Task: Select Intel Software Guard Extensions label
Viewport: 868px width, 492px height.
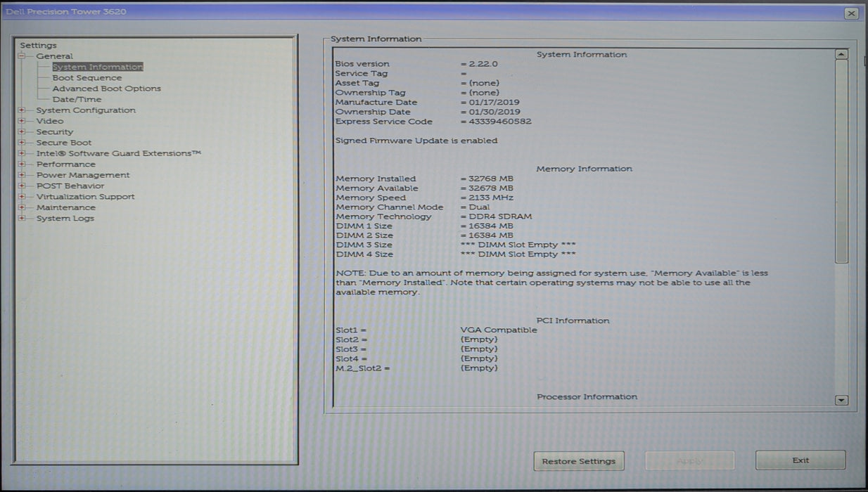Action: (120, 153)
